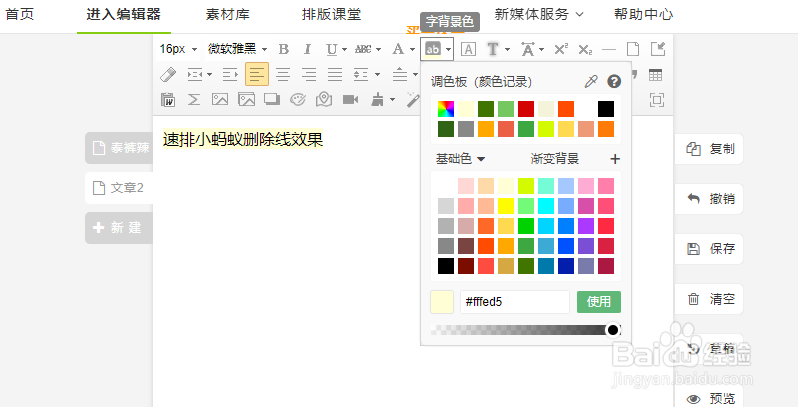Click the increase indent icon
Viewport: 798px width, 407px height.
click(230, 75)
